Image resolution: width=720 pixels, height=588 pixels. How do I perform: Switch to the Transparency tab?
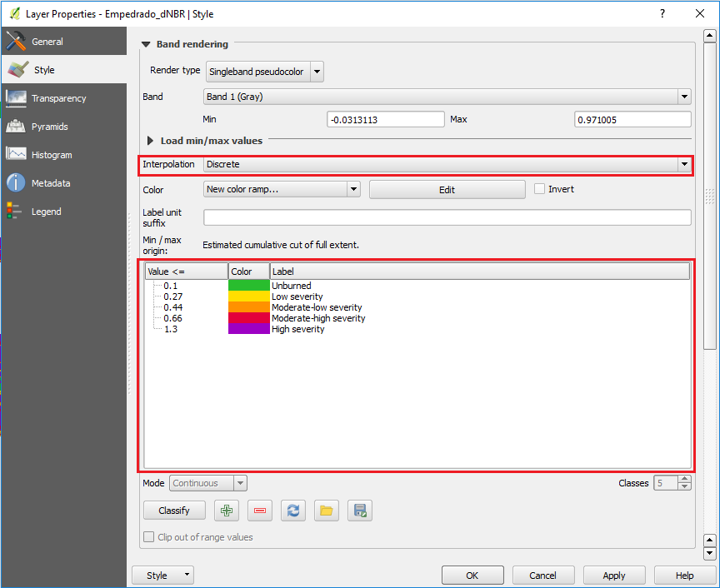coord(58,98)
